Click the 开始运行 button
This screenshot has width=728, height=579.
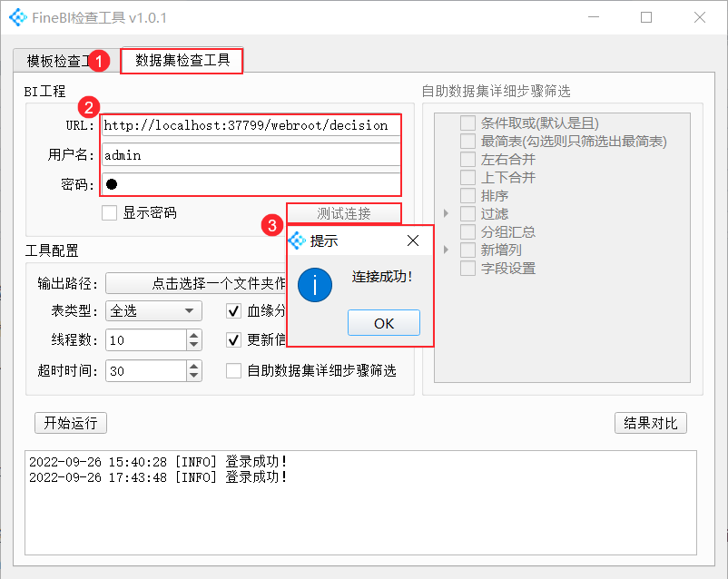71,423
